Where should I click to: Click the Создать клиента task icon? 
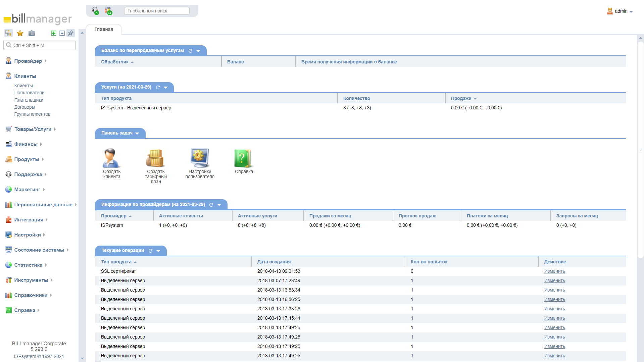click(x=111, y=158)
